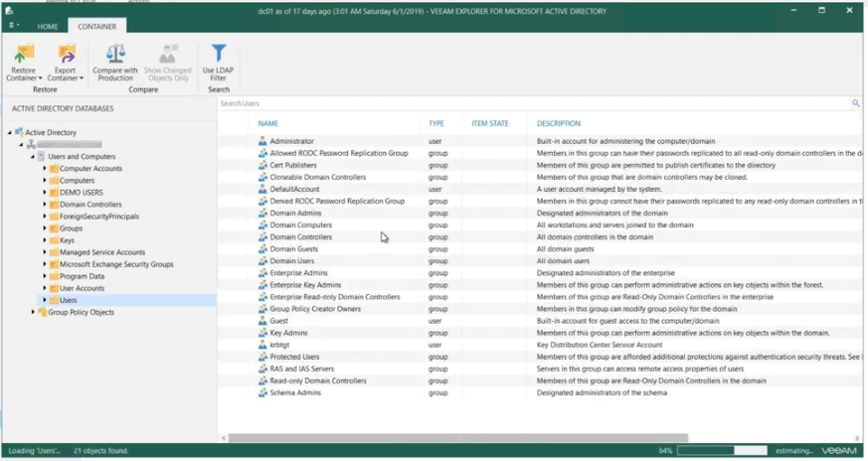This screenshot has width=868, height=461.
Task: Click the '21 objects found' status text
Action: pyautogui.click(x=100, y=451)
